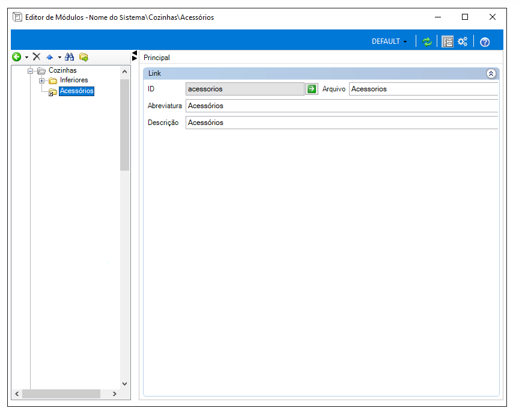Click the tree scrollbar up arrow

(x=125, y=72)
